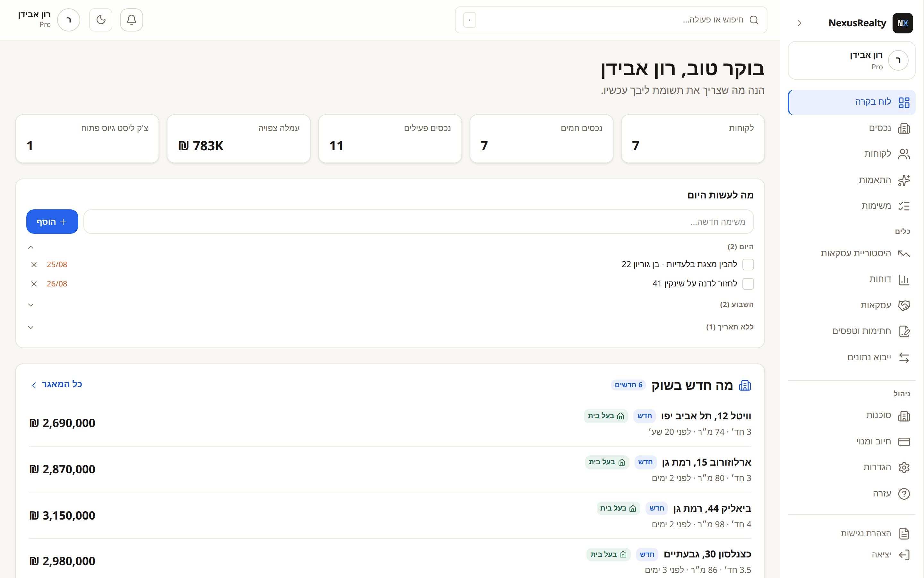The width and height of the screenshot is (924, 578).
Task: Click the ₪ 2,690,000 price
Action: [62, 423]
